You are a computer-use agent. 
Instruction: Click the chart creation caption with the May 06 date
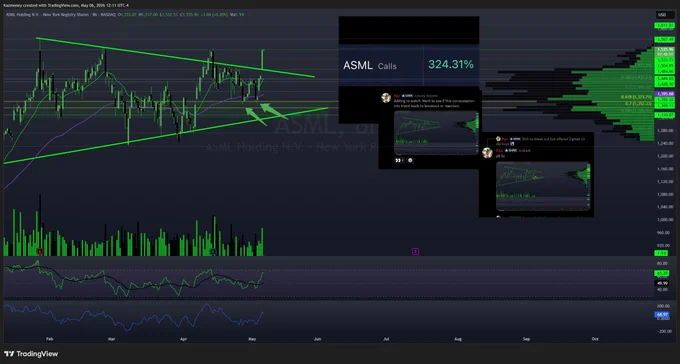[x=66, y=6]
